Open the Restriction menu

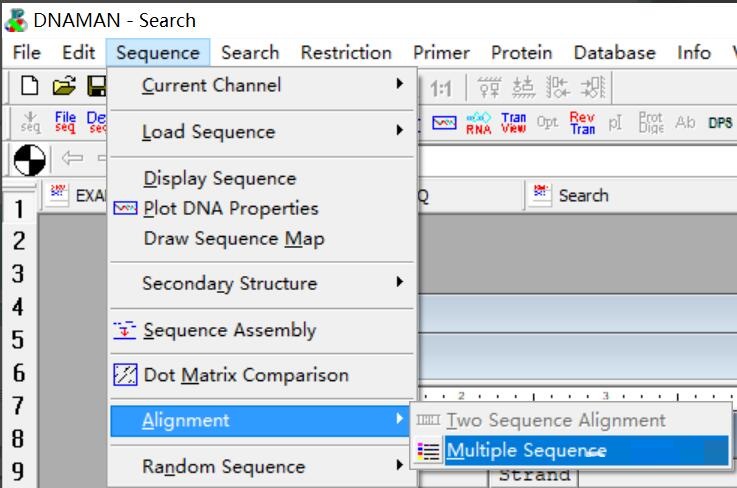click(x=346, y=53)
